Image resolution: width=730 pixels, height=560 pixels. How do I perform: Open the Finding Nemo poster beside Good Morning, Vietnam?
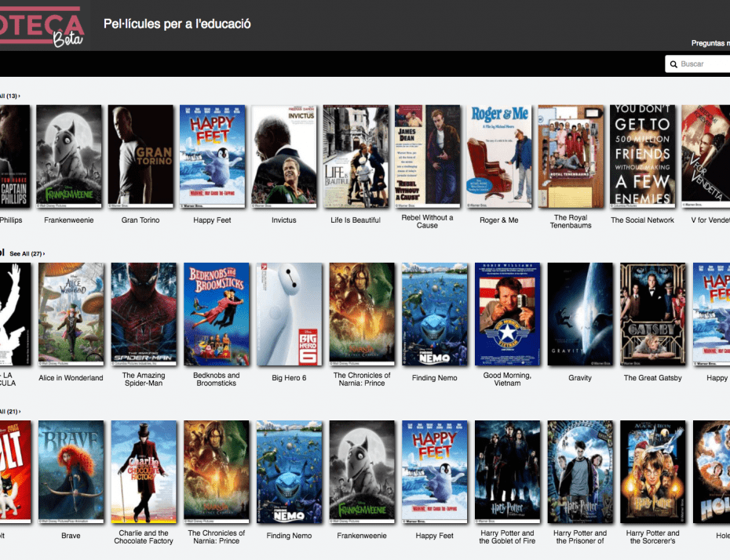click(435, 314)
